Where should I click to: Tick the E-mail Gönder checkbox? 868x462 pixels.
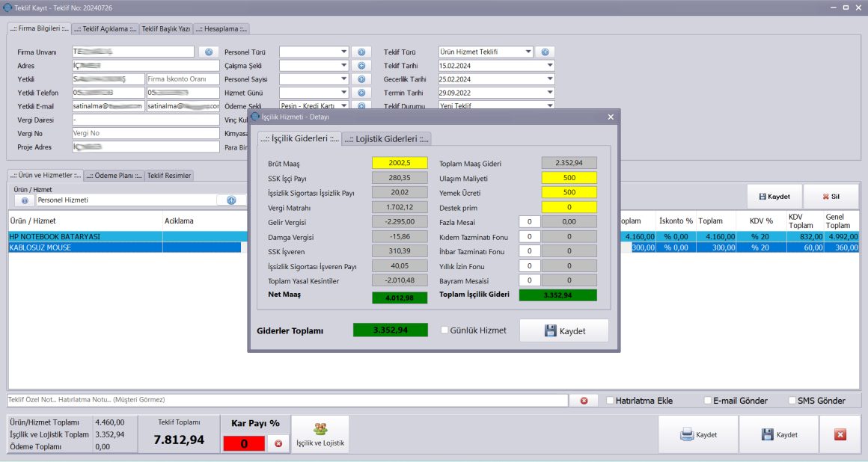pyautogui.click(x=708, y=401)
